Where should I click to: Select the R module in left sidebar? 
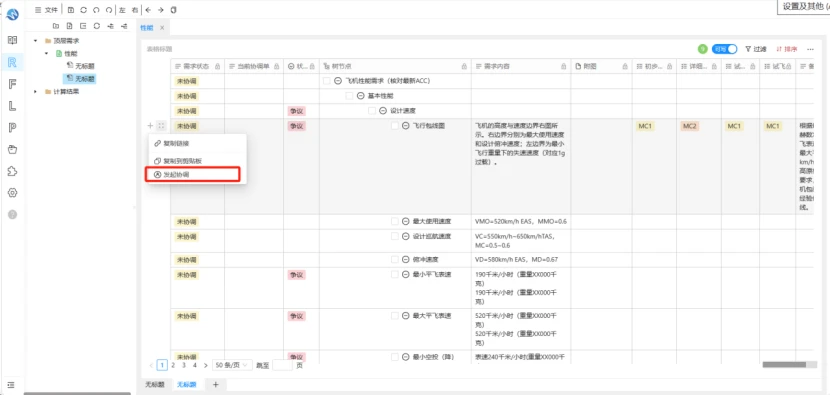[12, 62]
